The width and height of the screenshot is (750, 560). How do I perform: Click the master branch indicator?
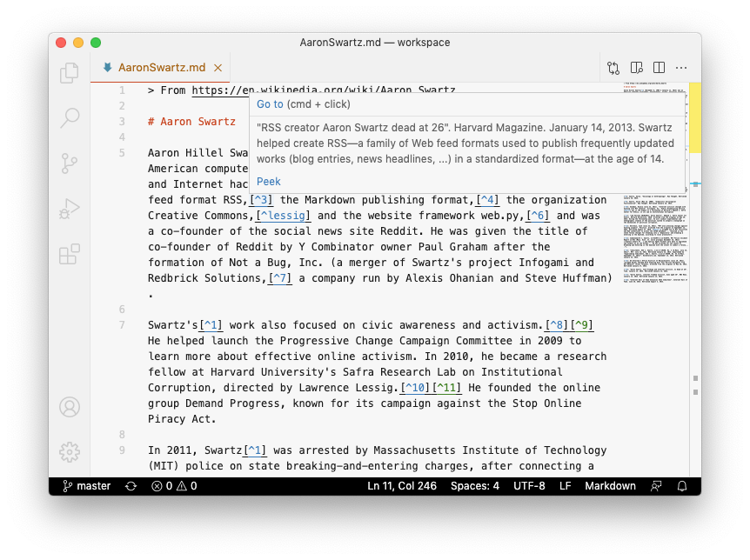87,486
